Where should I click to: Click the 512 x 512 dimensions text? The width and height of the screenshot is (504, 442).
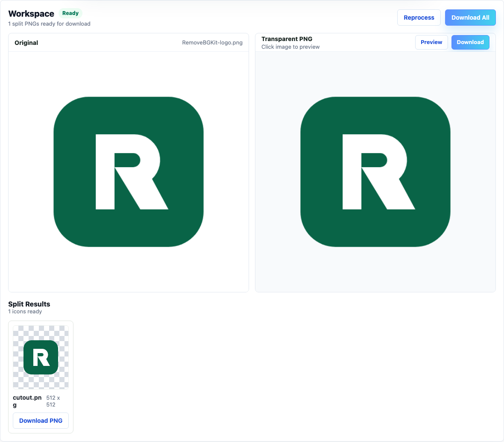pyautogui.click(x=53, y=401)
